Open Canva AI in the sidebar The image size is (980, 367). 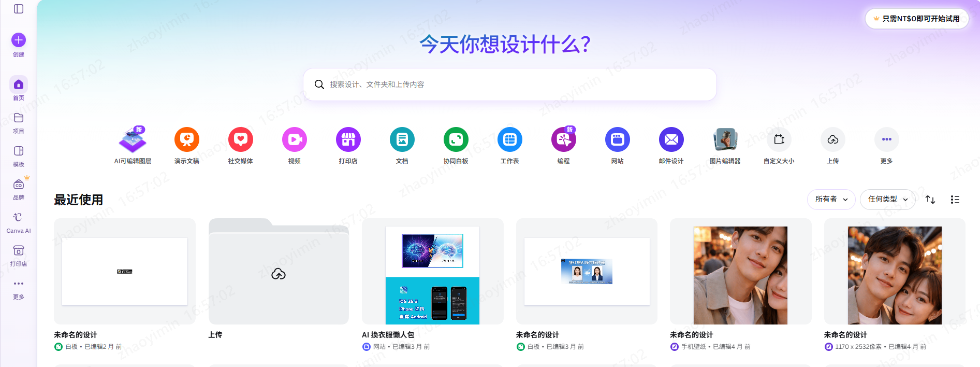[19, 222]
